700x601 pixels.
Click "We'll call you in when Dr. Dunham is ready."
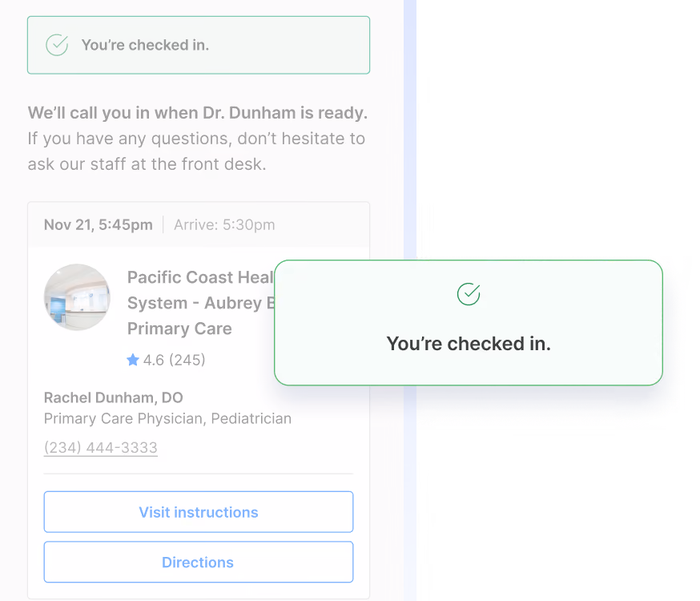[x=197, y=113]
